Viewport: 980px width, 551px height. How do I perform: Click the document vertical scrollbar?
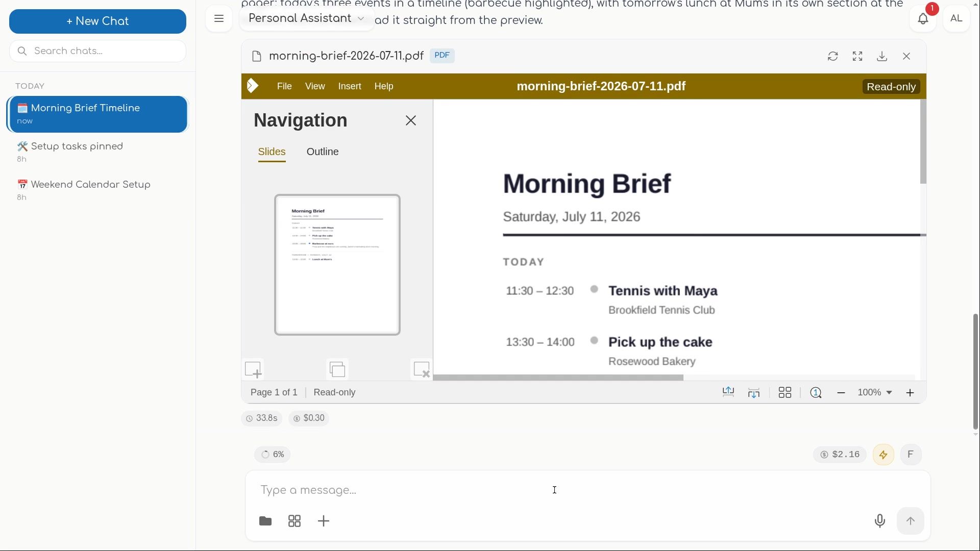pos(923,142)
